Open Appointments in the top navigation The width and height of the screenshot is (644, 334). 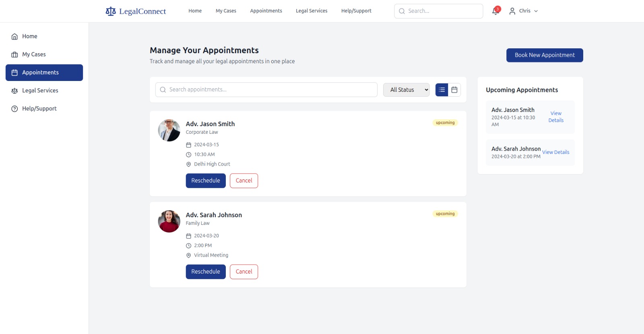[266, 11]
